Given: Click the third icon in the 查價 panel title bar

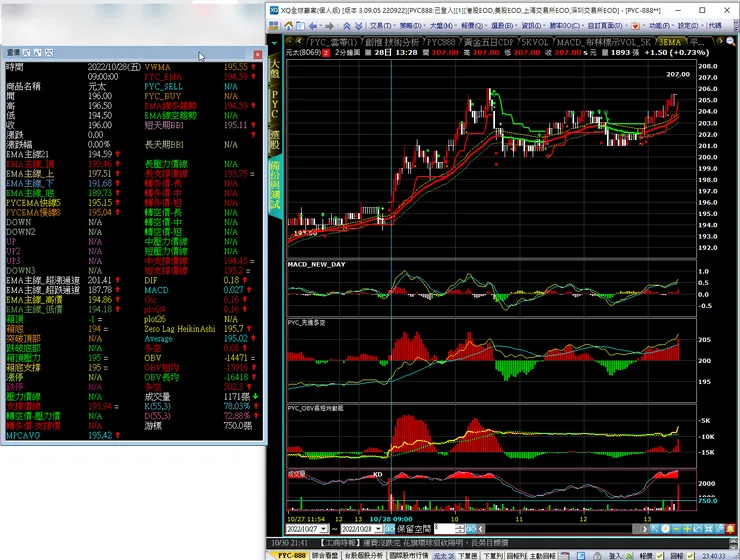Looking at the screenshot, I should coord(51,50).
